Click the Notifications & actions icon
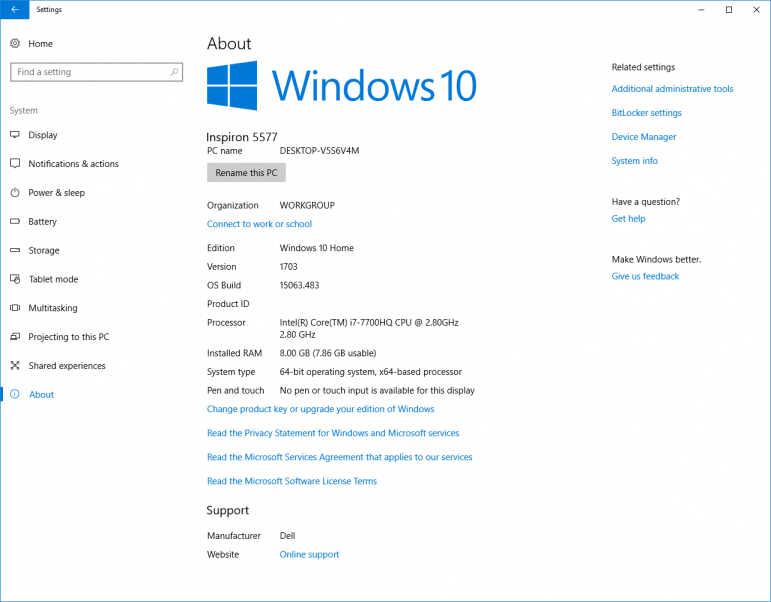 [15, 163]
